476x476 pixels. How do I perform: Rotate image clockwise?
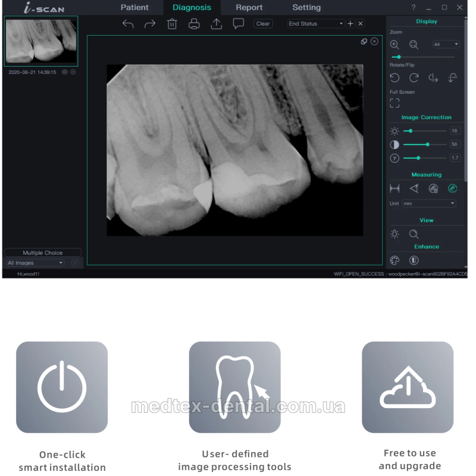pyautogui.click(x=414, y=78)
